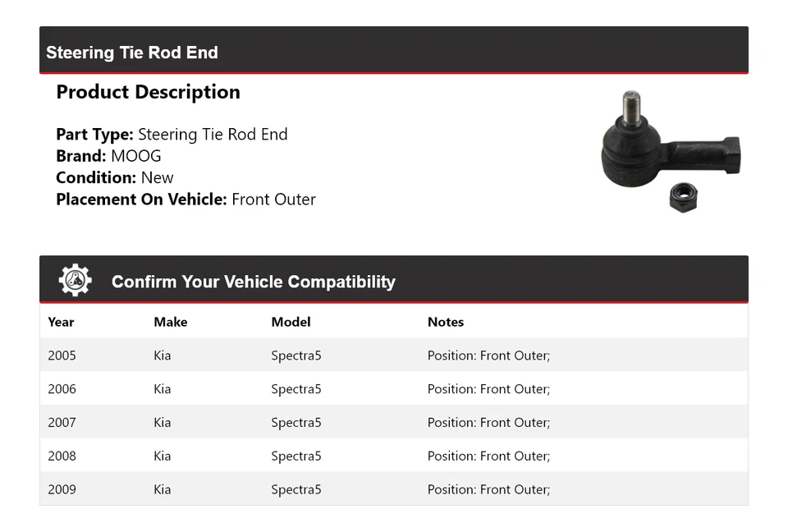Image resolution: width=788 pixels, height=532 pixels.
Task: Click the 2008 year cell
Action: [62, 456]
